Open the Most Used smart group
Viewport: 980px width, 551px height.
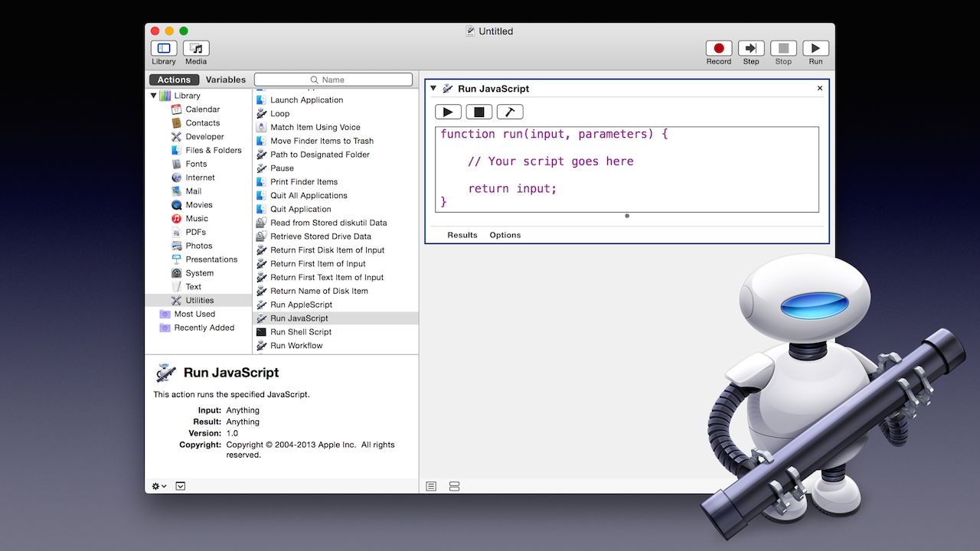[x=194, y=315]
